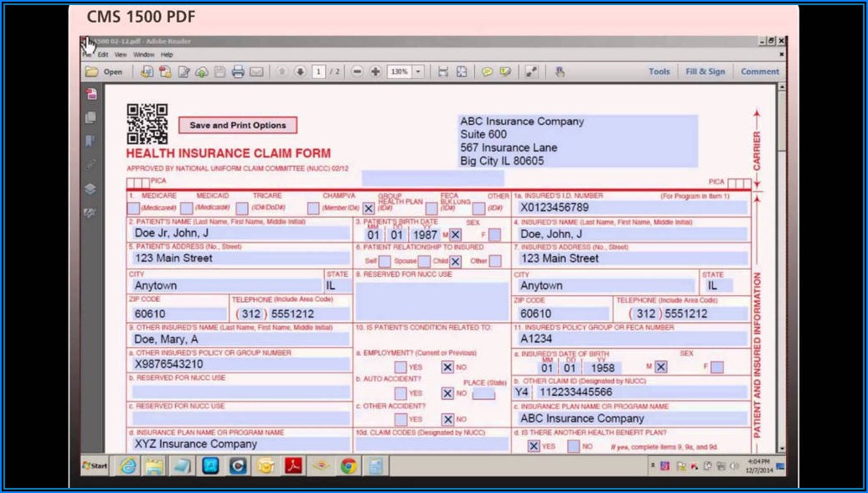Zoom in with the plus button
Viewport: 868px width, 493px height.
(375, 72)
